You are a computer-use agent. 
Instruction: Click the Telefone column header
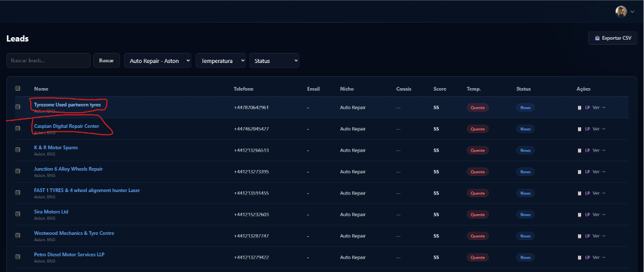pyautogui.click(x=243, y=89)
